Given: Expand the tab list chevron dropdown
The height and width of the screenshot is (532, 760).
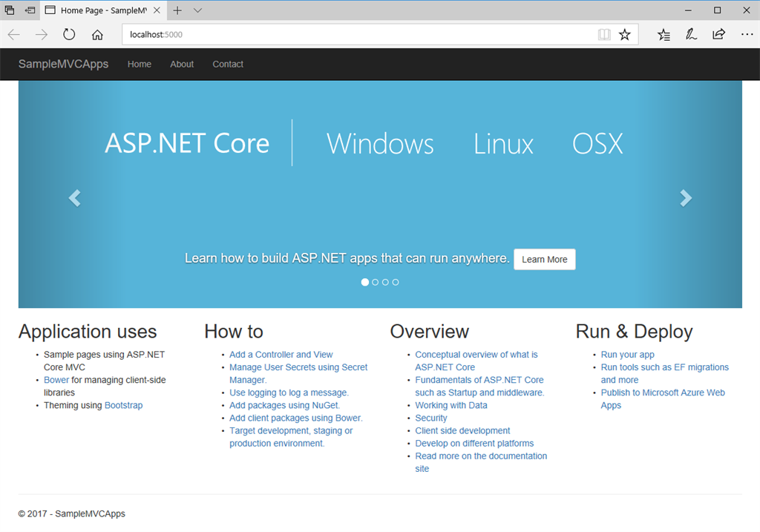Looking at the screenshot, I should (x=197, y=10).
